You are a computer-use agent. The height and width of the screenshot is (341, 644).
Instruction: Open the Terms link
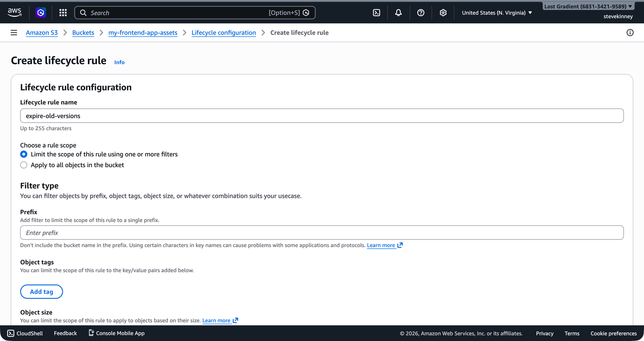(x=572, y=333)
